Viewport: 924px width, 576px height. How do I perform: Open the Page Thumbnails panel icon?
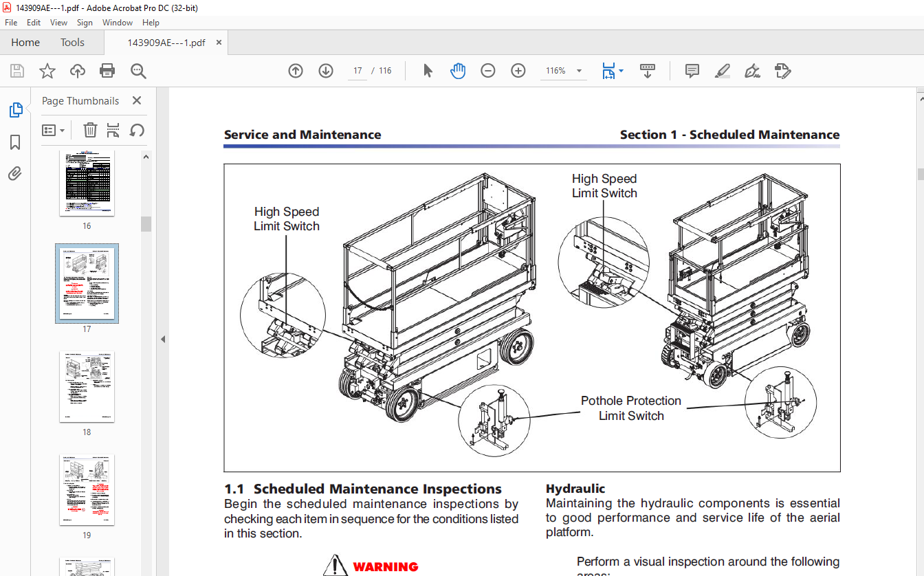point(15,110)
